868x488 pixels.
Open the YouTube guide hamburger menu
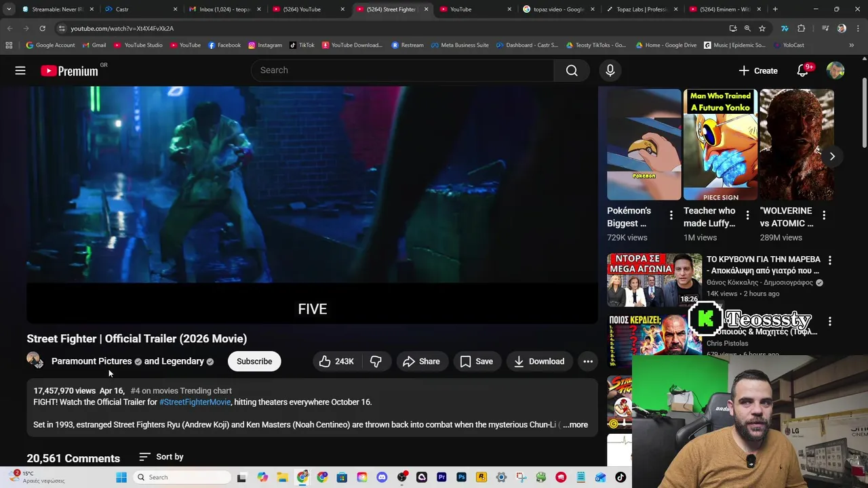point(20,70)
